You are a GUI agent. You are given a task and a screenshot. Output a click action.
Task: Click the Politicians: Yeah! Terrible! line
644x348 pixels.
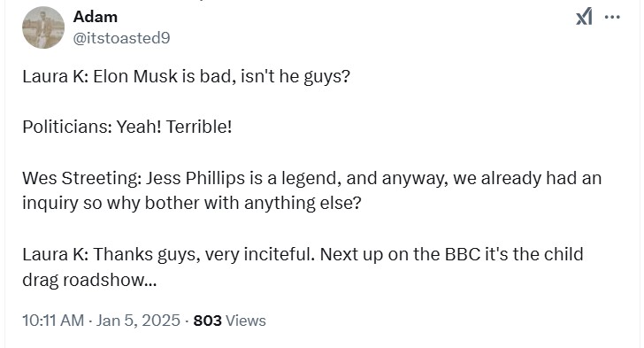click(126, 127)
